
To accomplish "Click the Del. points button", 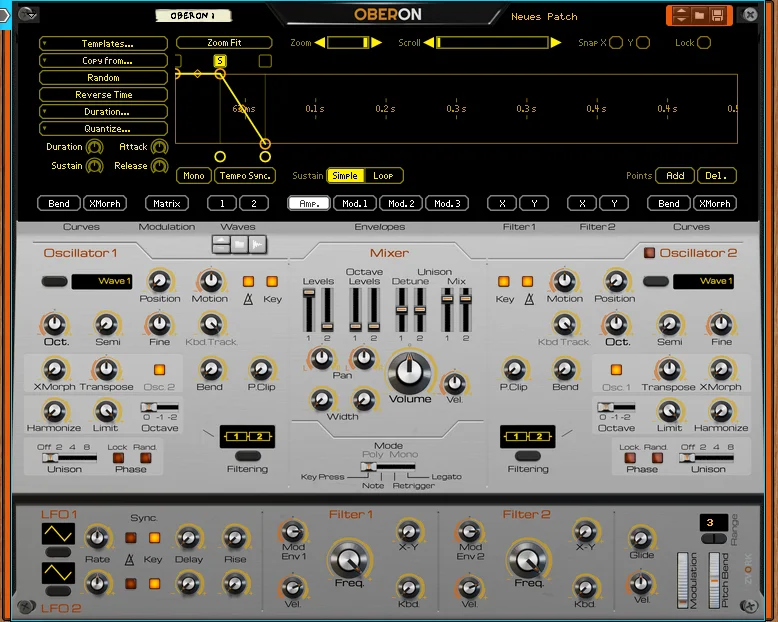I will point(716,176).
